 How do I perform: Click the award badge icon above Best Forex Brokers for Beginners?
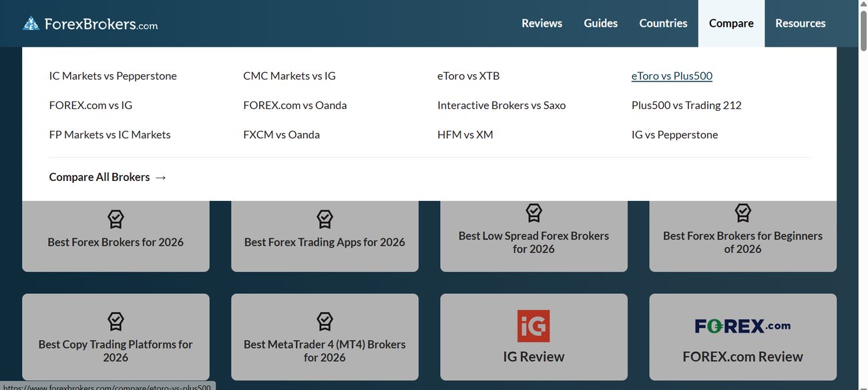tap(742, 213)
